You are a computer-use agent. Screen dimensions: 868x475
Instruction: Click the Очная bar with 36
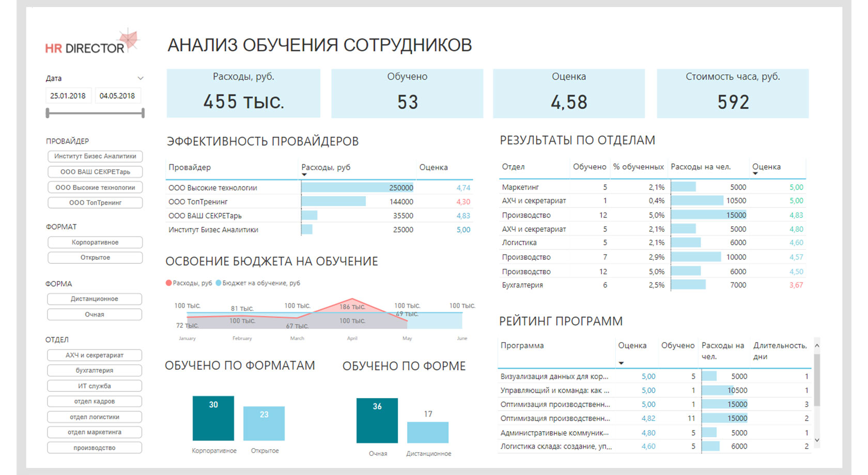coord(377,420)
